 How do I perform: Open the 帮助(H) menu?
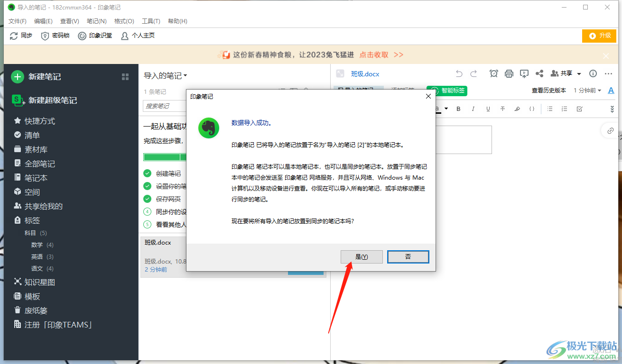[x=177, y=21]
